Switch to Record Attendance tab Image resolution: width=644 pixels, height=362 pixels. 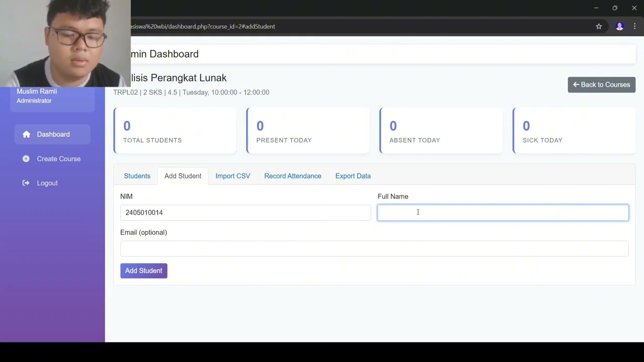tap(293, 176)
